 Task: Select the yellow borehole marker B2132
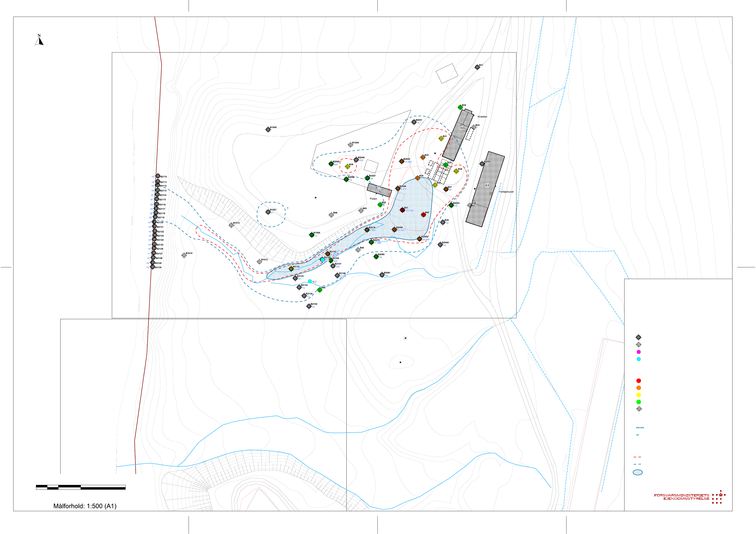click(x=291, y=269)
